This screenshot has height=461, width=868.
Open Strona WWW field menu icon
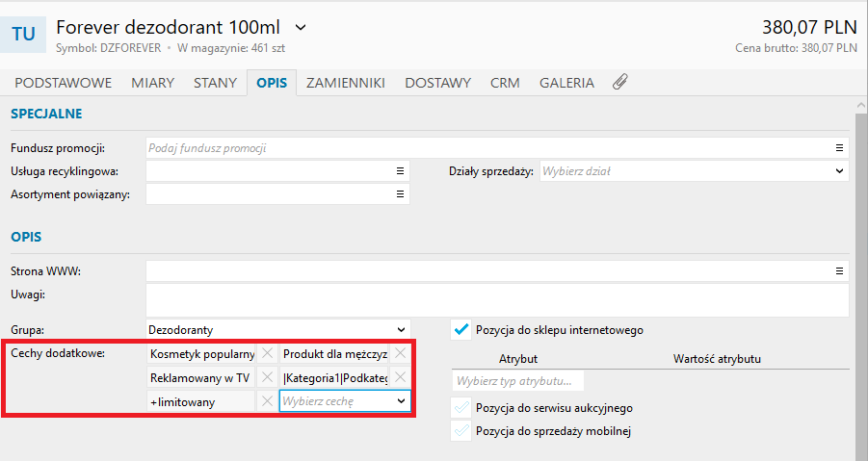[x=839, y=271]
